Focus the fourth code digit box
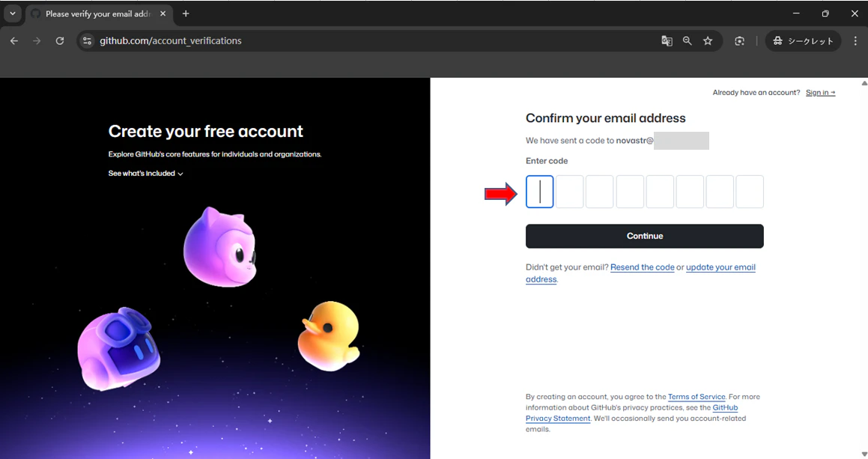Screen dimensions: 868x459 [630, 192]
